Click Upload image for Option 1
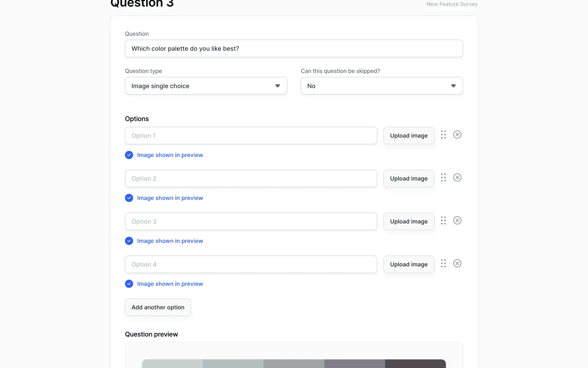Image resolution: width=588 pixels, height=368 pixels. click(409, 136)
